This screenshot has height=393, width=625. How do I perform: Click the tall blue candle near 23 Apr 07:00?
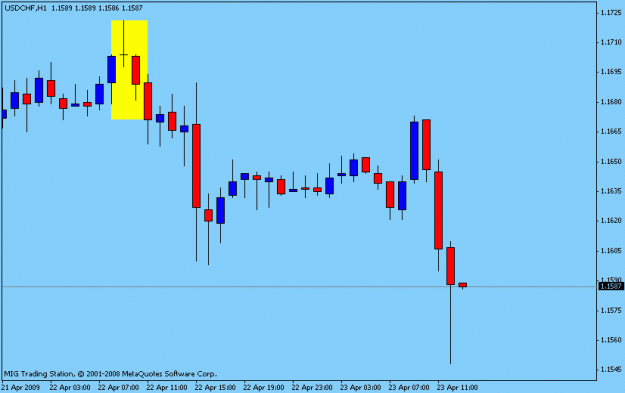tap(414, 151)
